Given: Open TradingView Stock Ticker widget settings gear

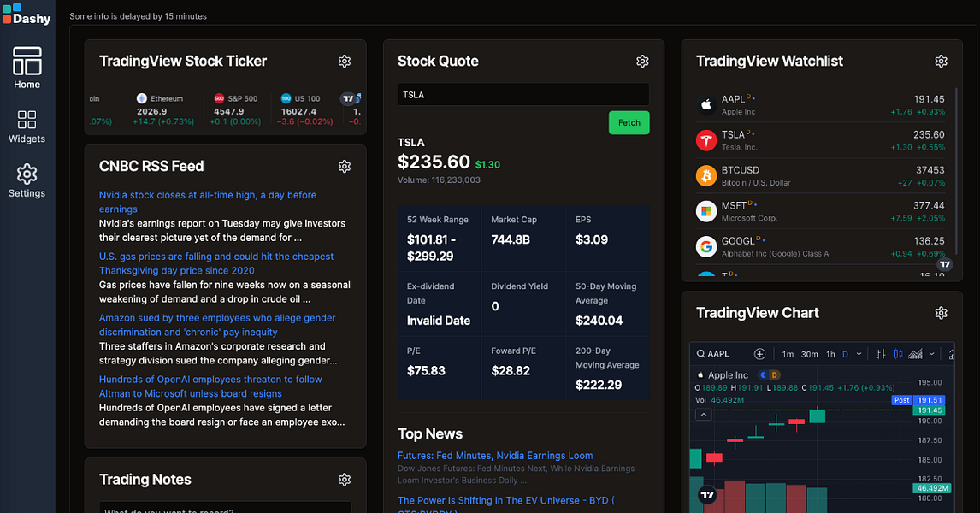Looking at the screenshot, I should coord(345,62).
